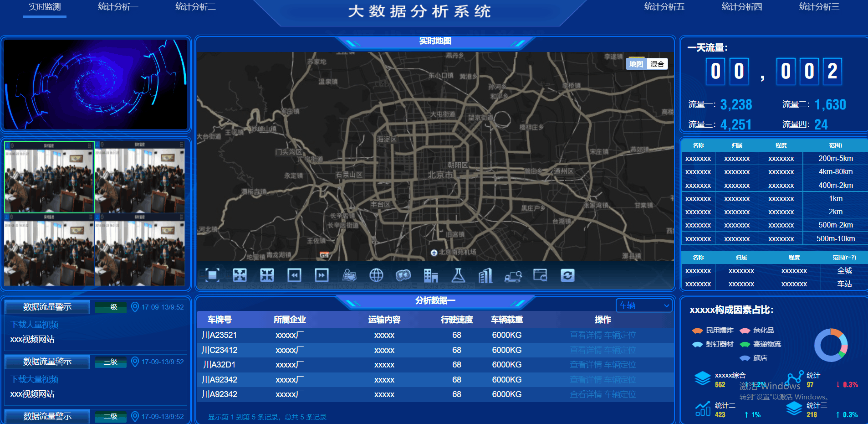Click the 流量一 value 3,238

click(x=736, y=104)
